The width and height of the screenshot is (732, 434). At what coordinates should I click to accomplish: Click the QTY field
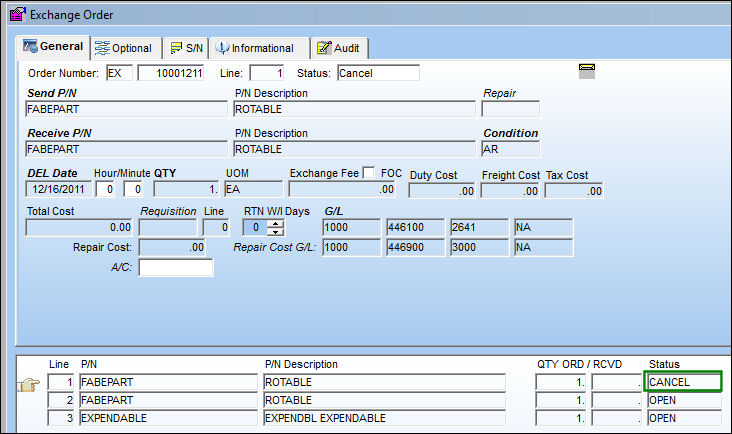tap(186, 189)
